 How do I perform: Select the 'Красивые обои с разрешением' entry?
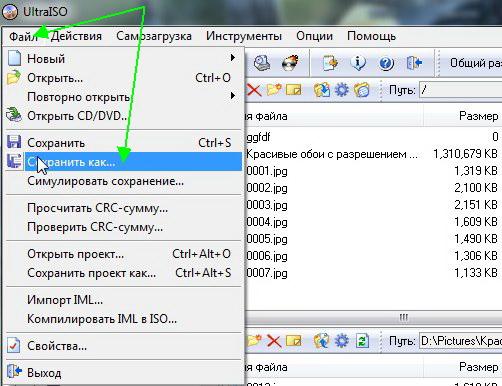(332, 154)
